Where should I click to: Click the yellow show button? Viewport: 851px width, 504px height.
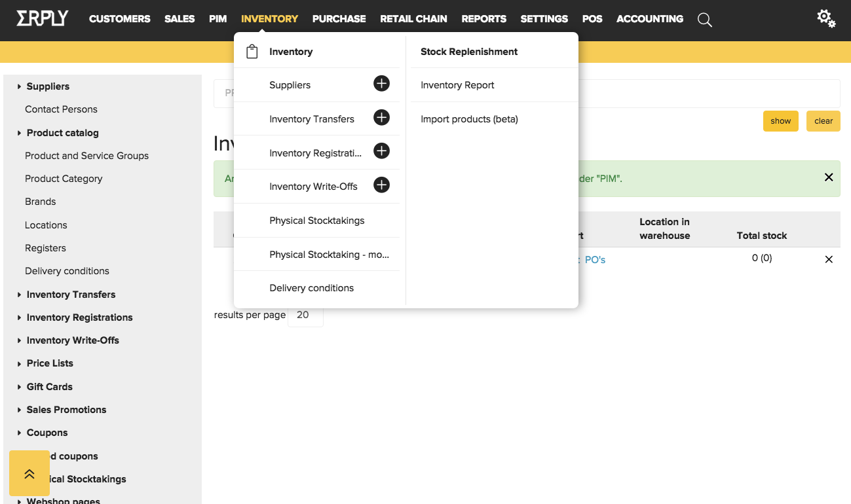[781, 121]
